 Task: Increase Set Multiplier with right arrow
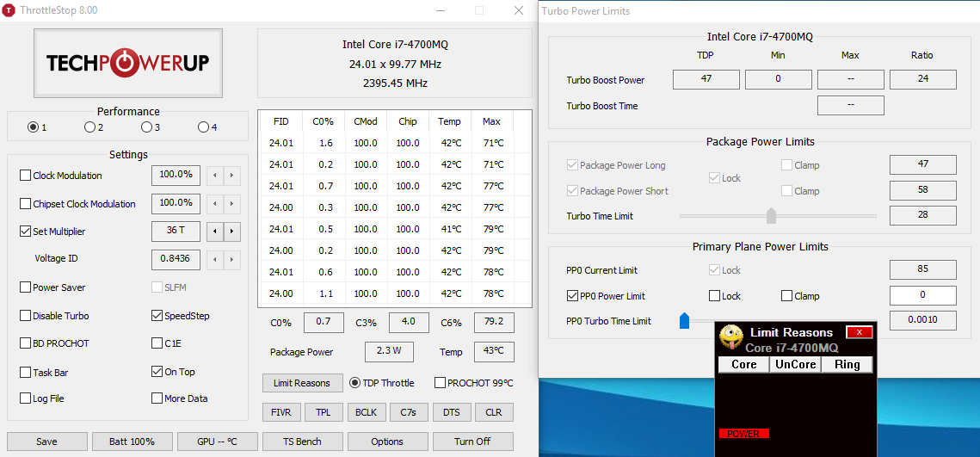click(x=231, y=232)
